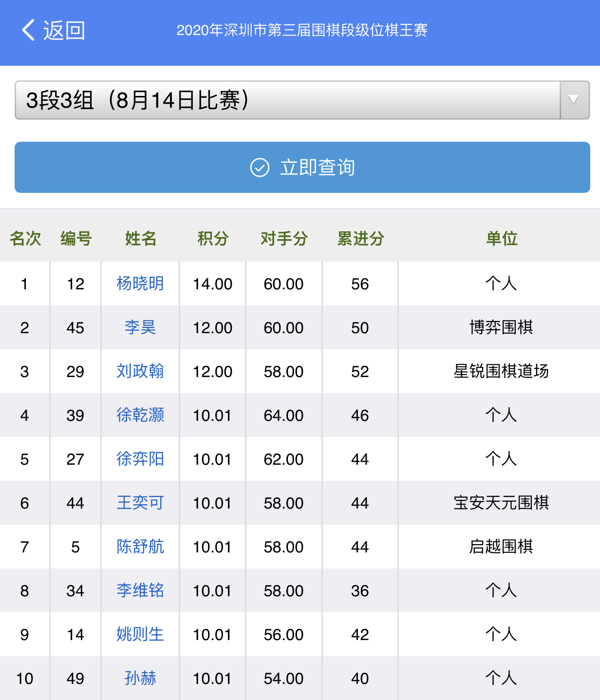Image resolution: width=600 pixels, height=700 pixels.
Task: Open 王奕可's player page
Action: pyautogui.click(x=140, y=503)
